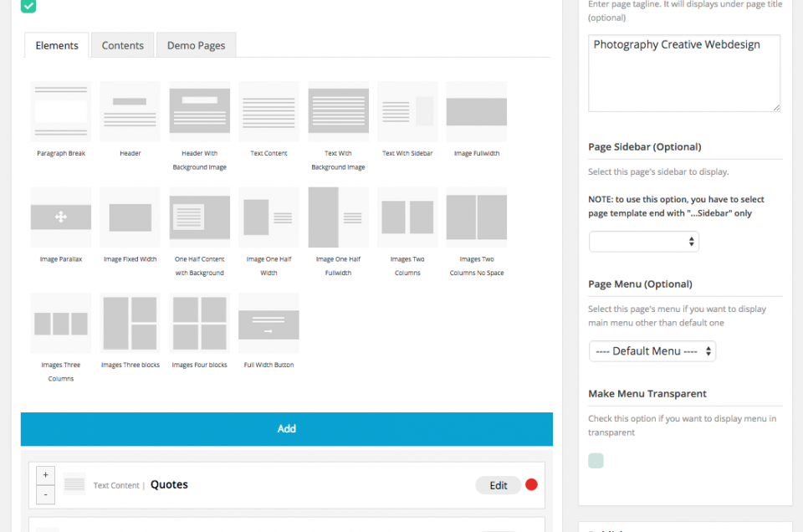803x532 pixels.
Task: Select the Image Fullwidth element
Action: (477, 111)
